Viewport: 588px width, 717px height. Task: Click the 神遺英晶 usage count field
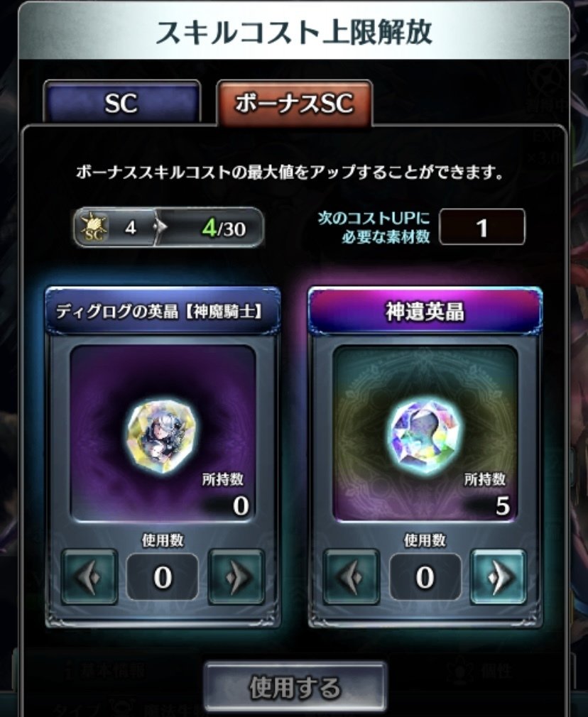425,577
